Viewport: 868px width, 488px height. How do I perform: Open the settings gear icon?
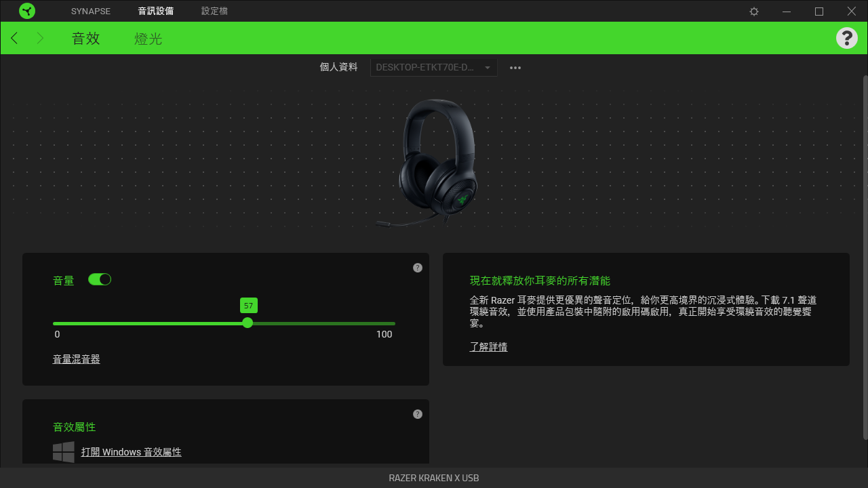click(754, 12)
